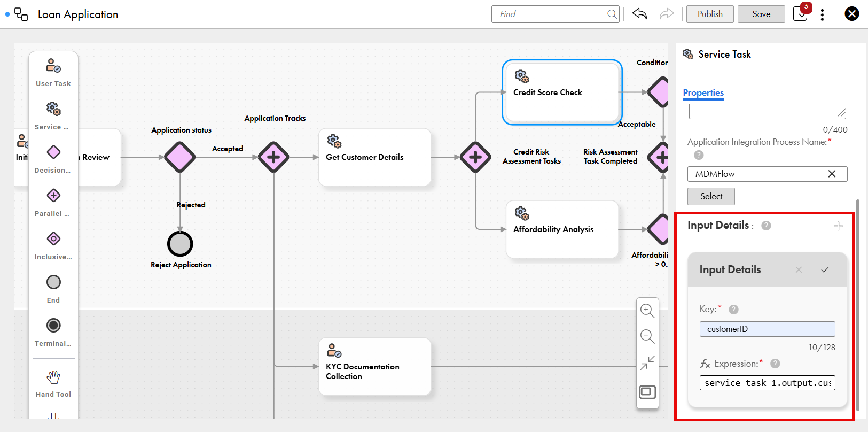The width and height of the screenshot is (868, 432).
Task: Select the KYC Documentation Collection task
Action: pos(374,366)
